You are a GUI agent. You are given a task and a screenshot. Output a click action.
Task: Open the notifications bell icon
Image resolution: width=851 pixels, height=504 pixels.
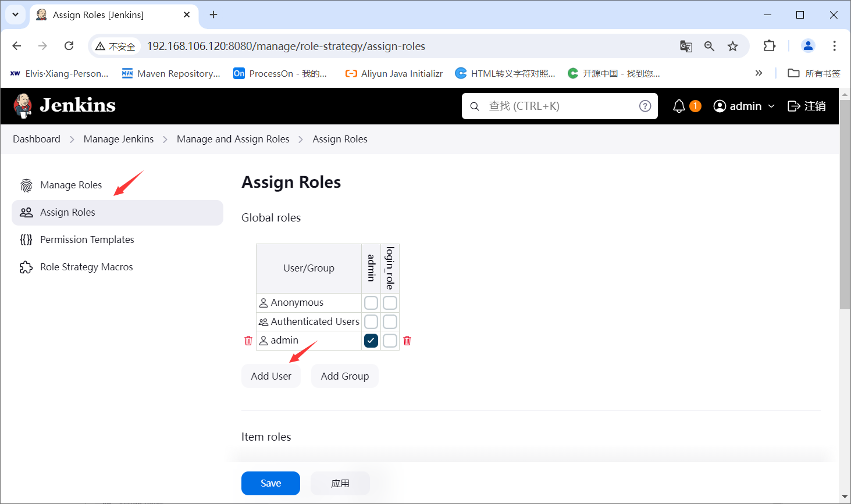pyautogui.click(x=679, y=106)
